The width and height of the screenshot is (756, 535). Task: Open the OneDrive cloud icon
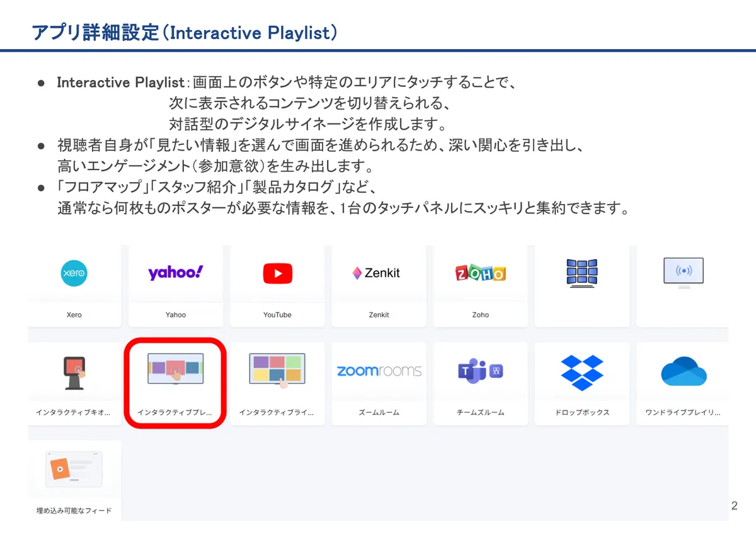pos(684,371)
